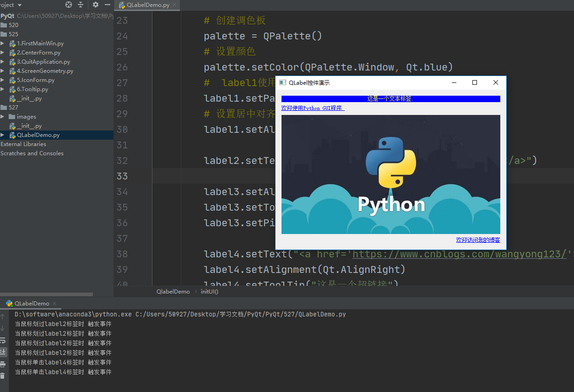Click line number 26 in gutter
Viewport: 574px width, 392px height.
click(x=122, y=67)
